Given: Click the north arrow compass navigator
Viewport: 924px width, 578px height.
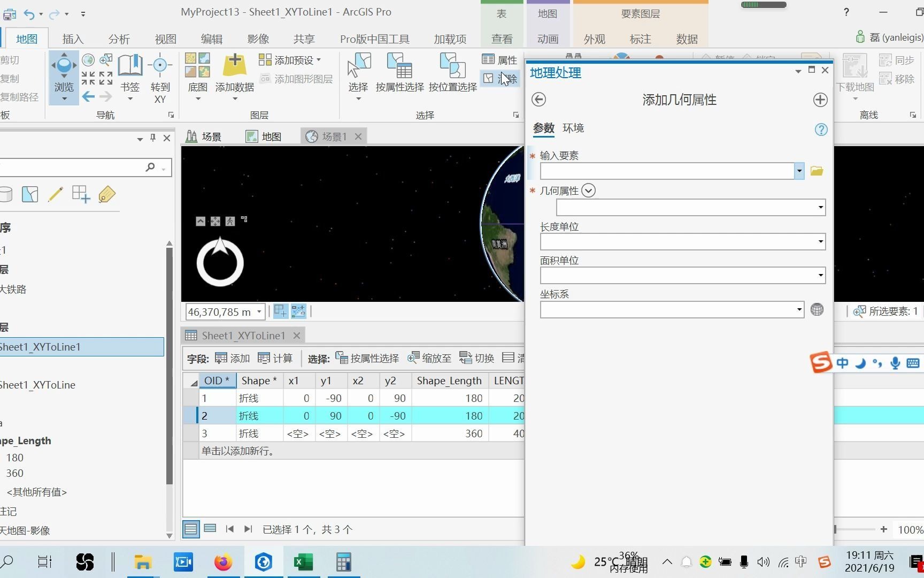Looking at the screenshot, I should 220,262.
